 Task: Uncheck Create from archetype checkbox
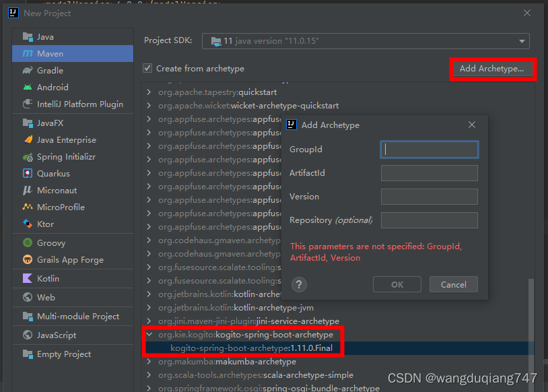147,68
